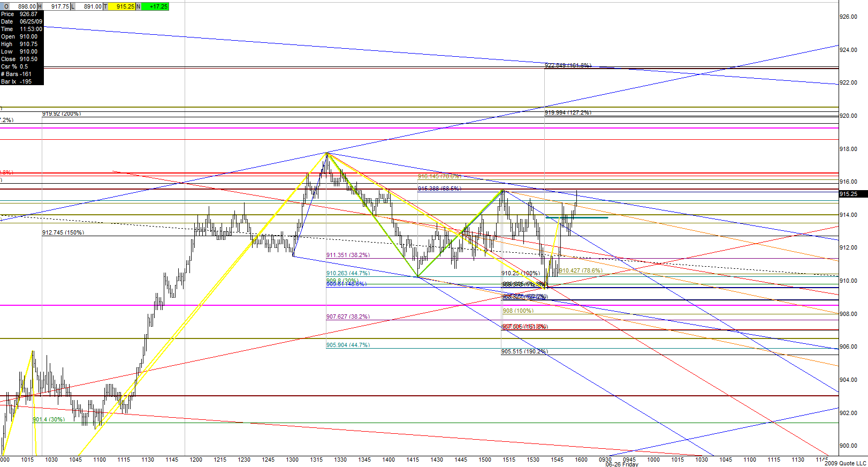Click the 912.745 (150%) level label
The image size is (868, 467).
point(63,232)
